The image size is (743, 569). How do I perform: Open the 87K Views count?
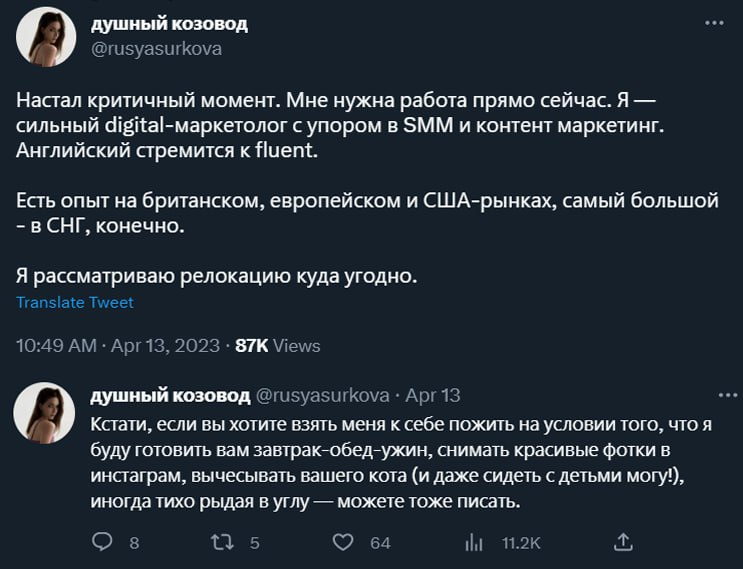click(x=277, y=345)
